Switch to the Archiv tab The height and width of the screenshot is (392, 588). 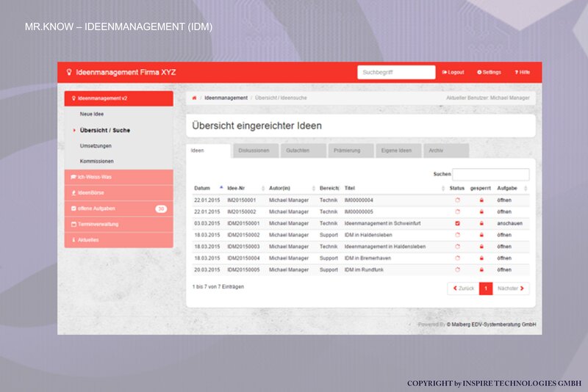446,150
